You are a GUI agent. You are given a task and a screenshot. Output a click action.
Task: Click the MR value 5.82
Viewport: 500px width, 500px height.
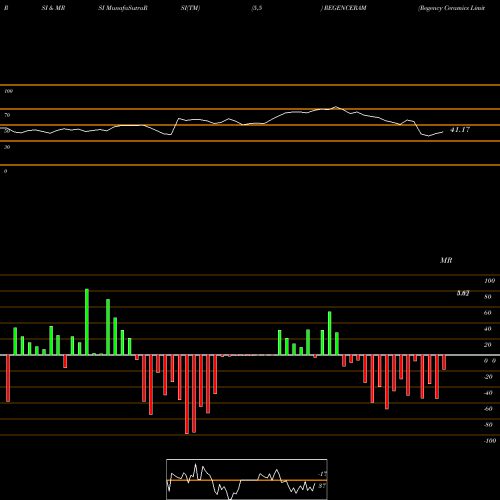click(x=463, y=293)
